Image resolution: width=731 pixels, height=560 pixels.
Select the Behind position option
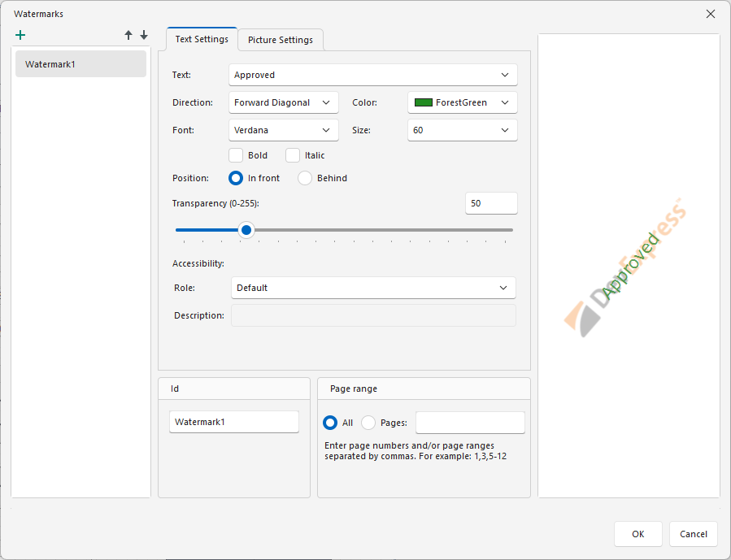pyautogui.click(x=305, y=178)
